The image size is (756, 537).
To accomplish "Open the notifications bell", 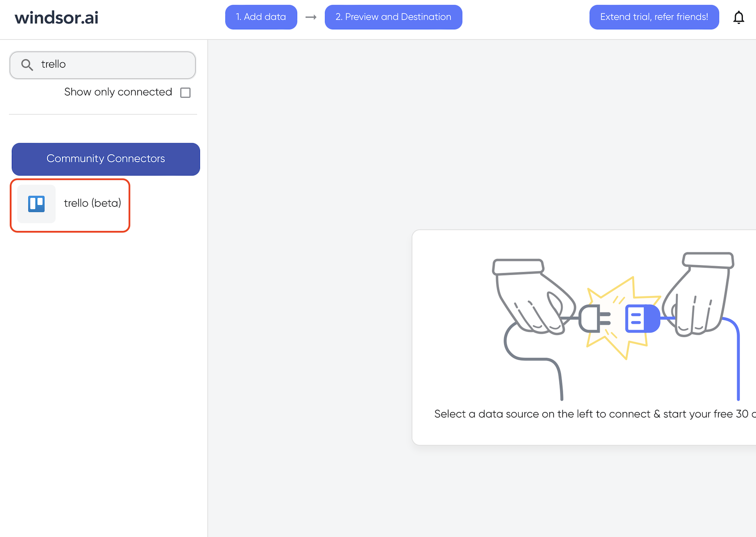I will click(x=739, y=17).
